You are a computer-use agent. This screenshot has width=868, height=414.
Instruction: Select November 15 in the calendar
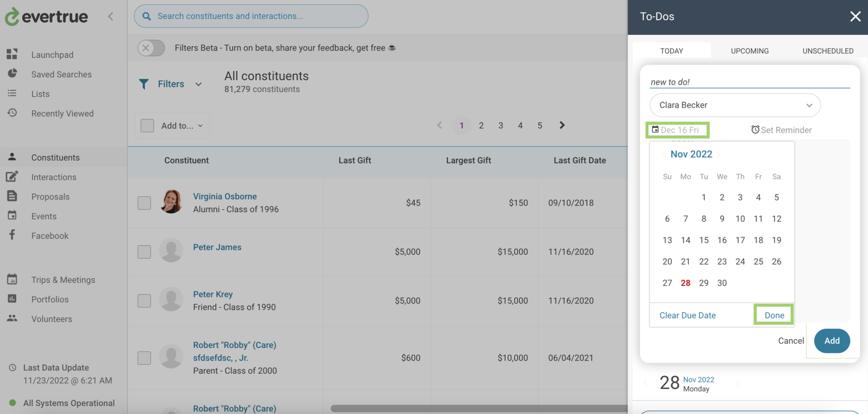(703, 240)
